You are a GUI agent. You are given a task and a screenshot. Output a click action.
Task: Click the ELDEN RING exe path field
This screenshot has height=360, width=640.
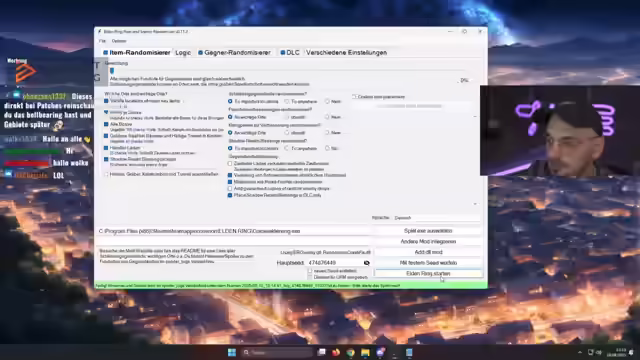pos(233,231)
